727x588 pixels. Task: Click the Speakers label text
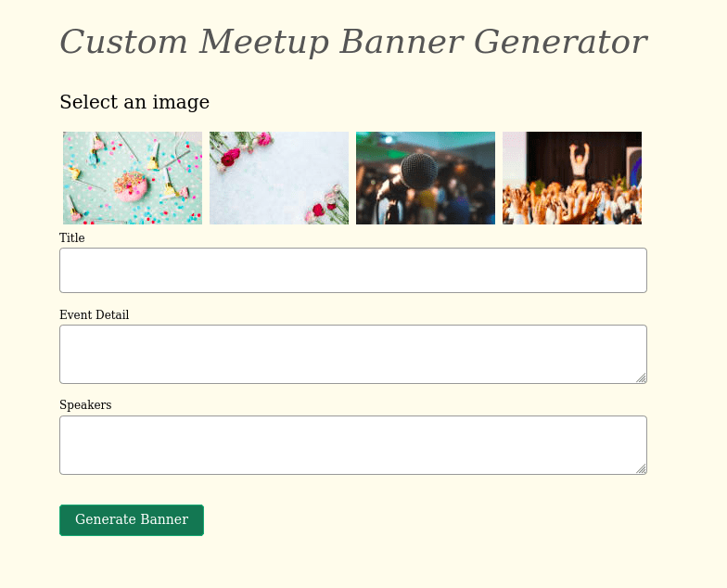(x=85, y=405)
